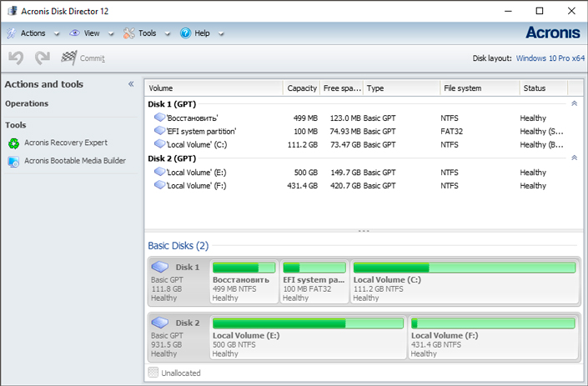Click the Disk 2 drive icon in graphical view

[x=160, y=323]
